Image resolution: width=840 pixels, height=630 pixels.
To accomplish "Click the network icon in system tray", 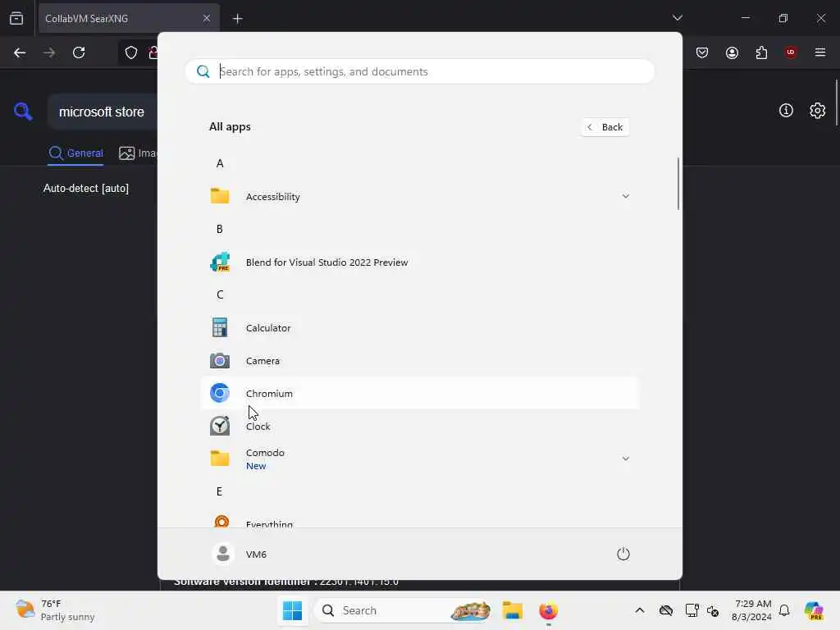I will [x=691, y=610].
